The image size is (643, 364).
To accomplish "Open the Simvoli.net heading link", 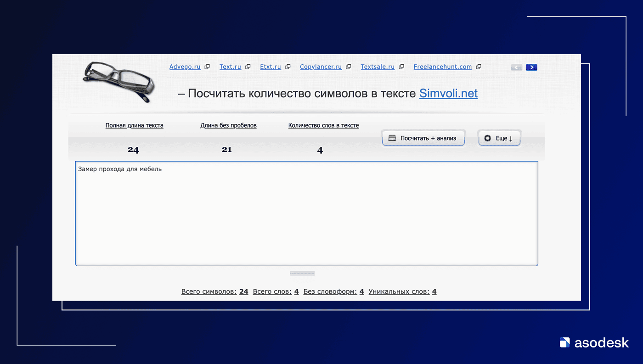I will pyautogui.click(x=448, y=94).
